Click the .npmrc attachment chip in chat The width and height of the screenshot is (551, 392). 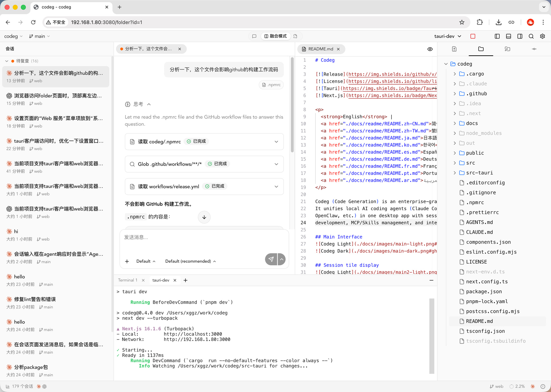tap(271, 85)
